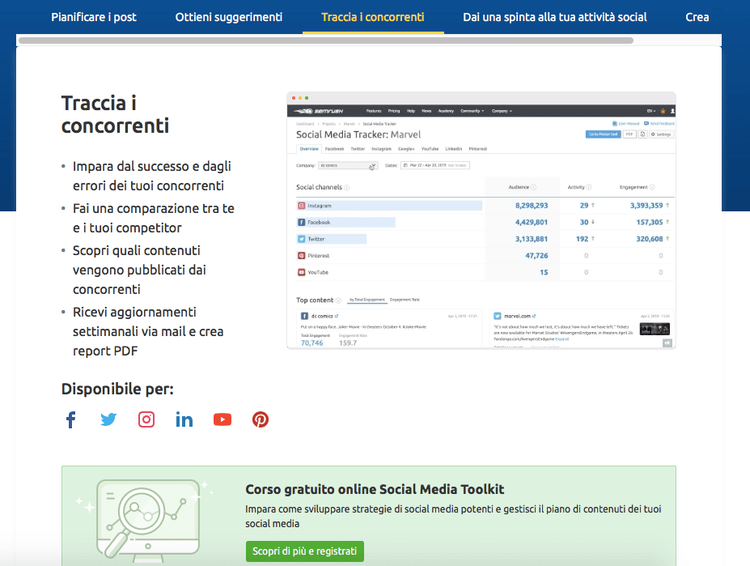
Task: Expand the Company menu in SEMrush header
Action: 502,111
